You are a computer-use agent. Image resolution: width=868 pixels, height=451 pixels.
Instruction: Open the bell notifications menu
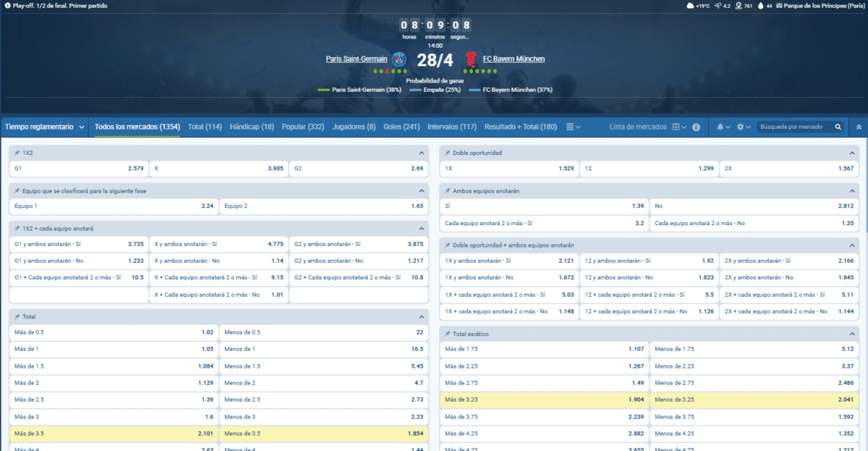723,127
